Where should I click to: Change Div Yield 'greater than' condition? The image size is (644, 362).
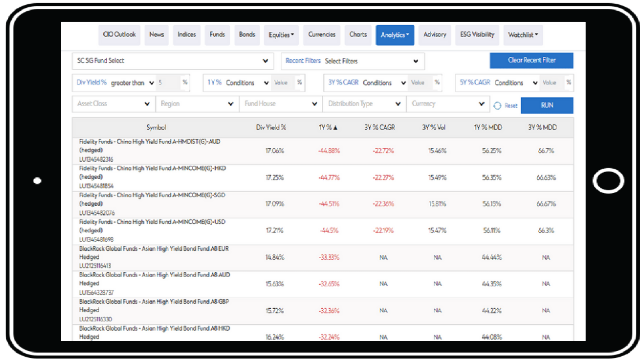[132, 83]
